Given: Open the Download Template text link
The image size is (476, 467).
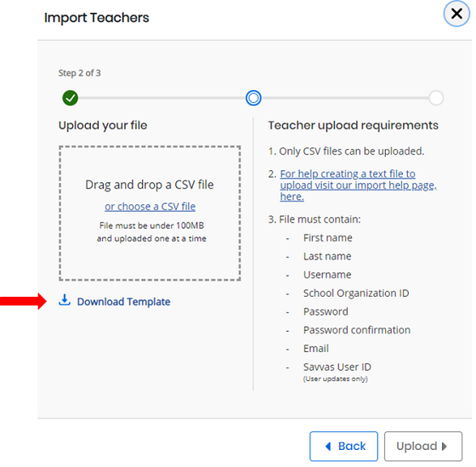Looking at the screenshot, I should click(x=123, y=302).
